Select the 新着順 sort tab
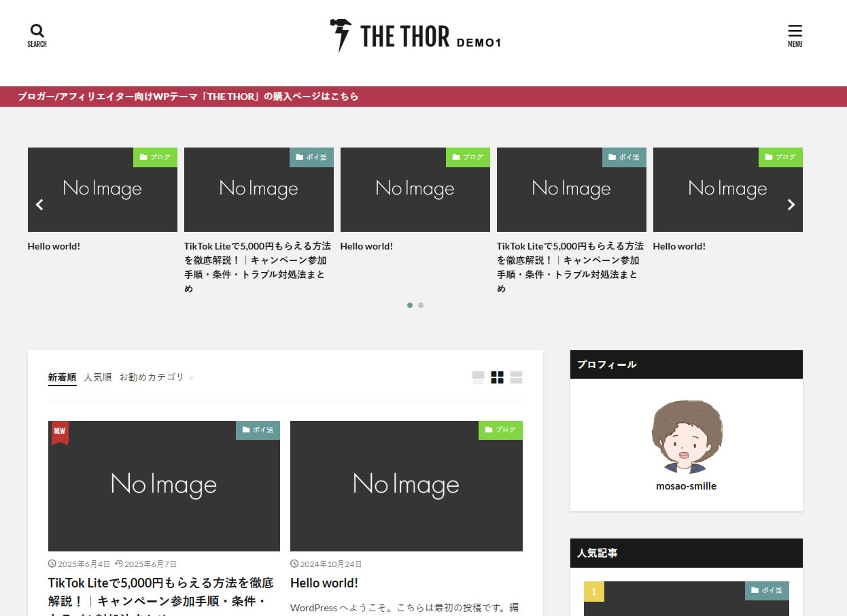This screenshot has width=847, height=616. coord(62,377)
